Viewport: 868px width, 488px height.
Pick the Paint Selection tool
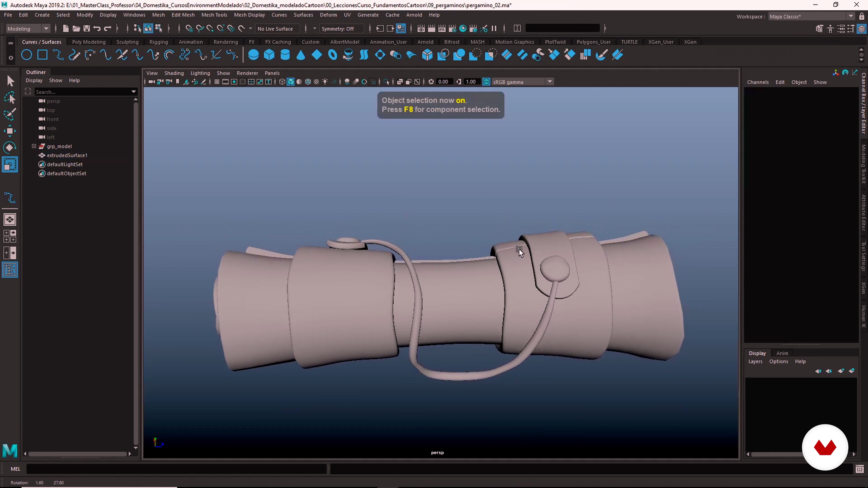[x=10, y=115]
